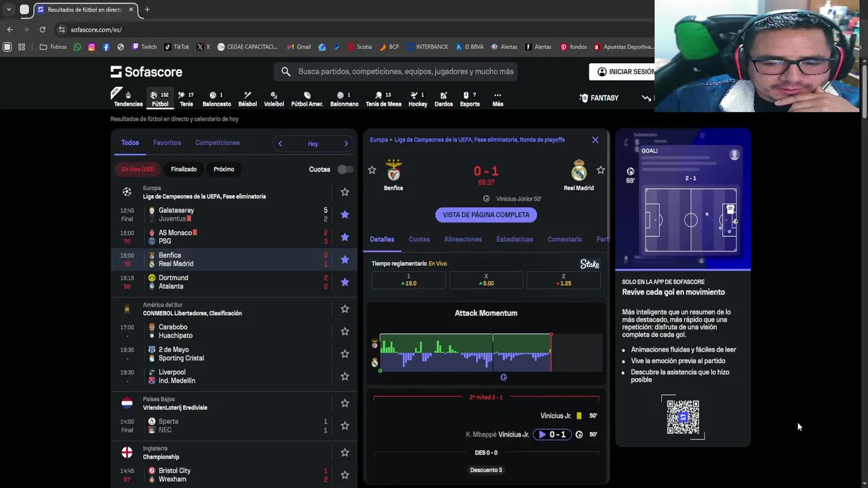Viewport: 868px width, 488px height.
Task: Favorite the Real Madrid team in details
Action: click(x=600, y=170)
